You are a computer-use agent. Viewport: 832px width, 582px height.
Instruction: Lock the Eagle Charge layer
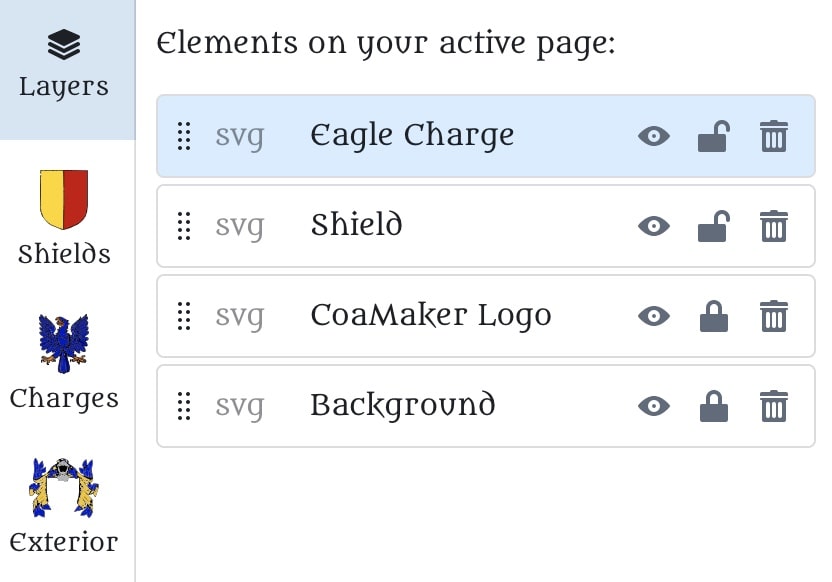coord(713,136)
